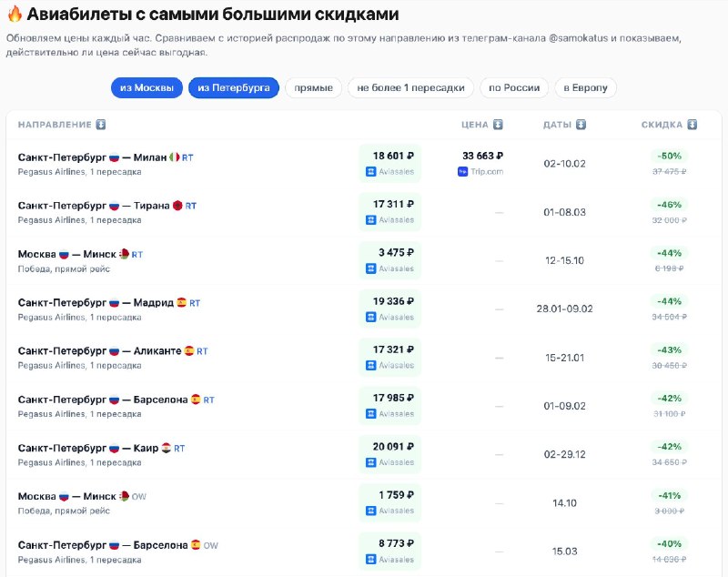The height and width of the screenshot is (577, 728).
Task: Open Saint Petersburg — Barcelona OW route
Action: [x=118, y=545]
